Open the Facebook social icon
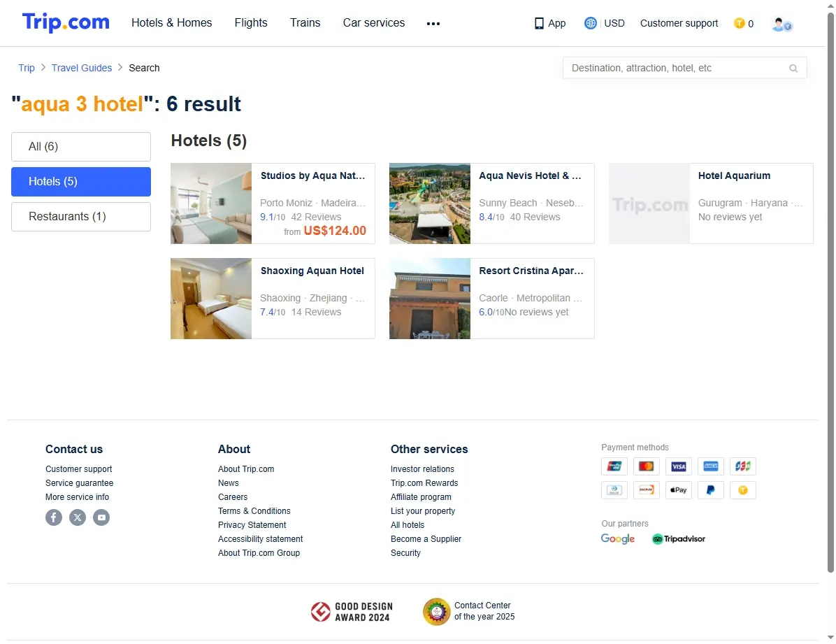This screenshot has height=644, width=836. click(54, 517)
